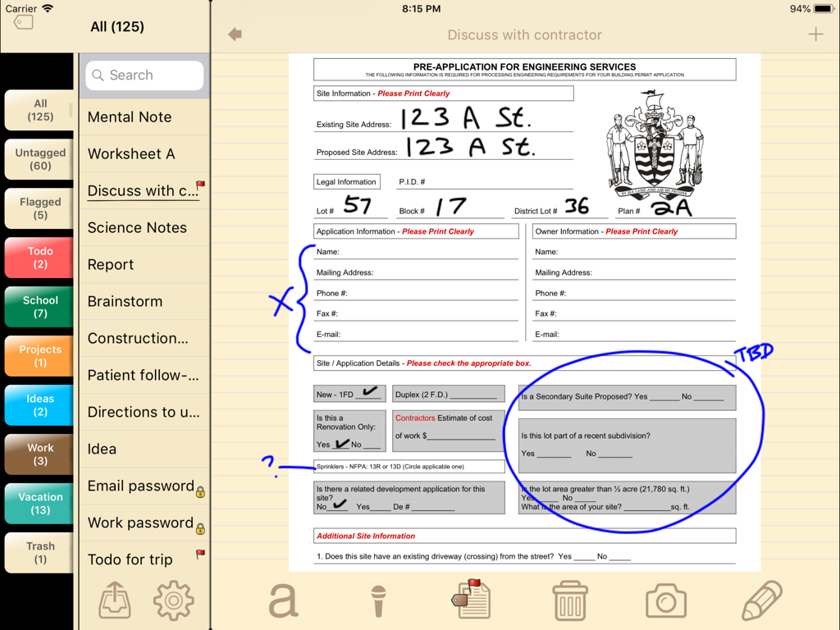Start an audio recording with the microphone icon
This screenshot has width=840, height=630.
click(378, 600)
